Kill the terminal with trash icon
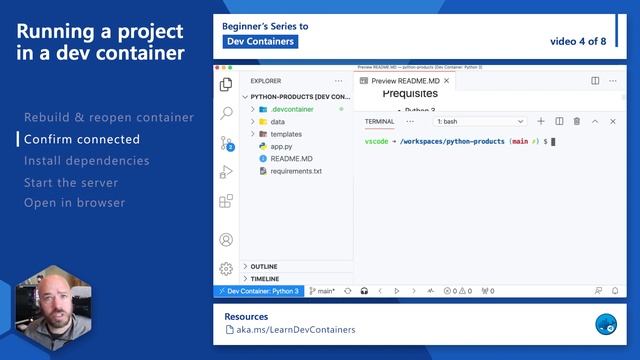This screenshot has width=640, height=360. [577, 121]
